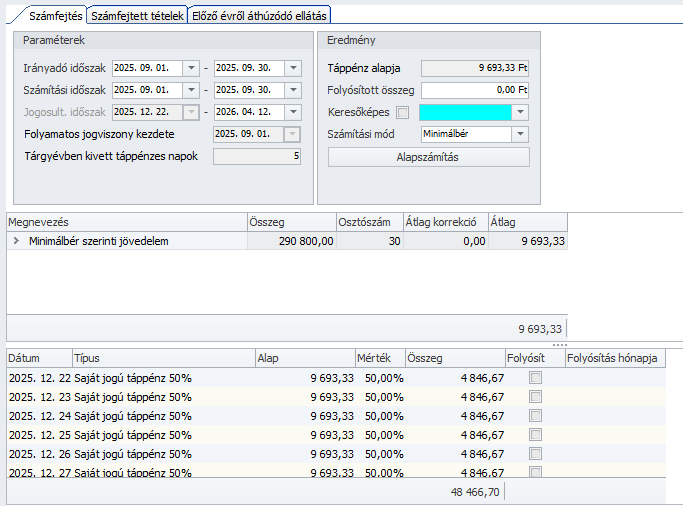Click the Tárgyévben kivett táppénzes napok field

click(x=256, y=156)
